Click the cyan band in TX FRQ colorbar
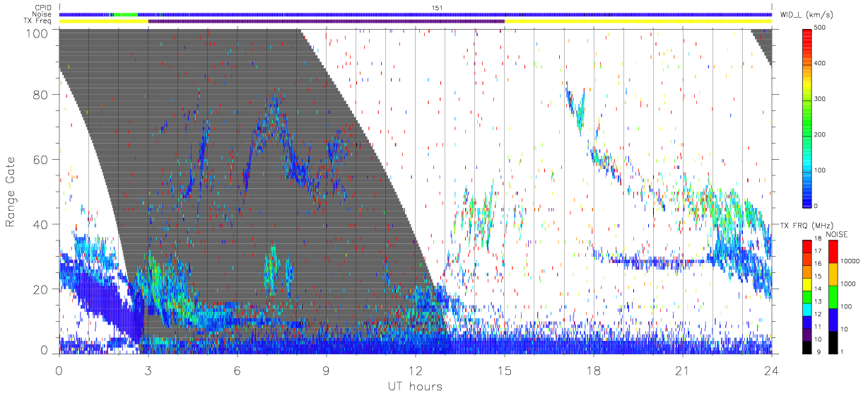Viewport: 868px width, 401px height. [806, 308]
